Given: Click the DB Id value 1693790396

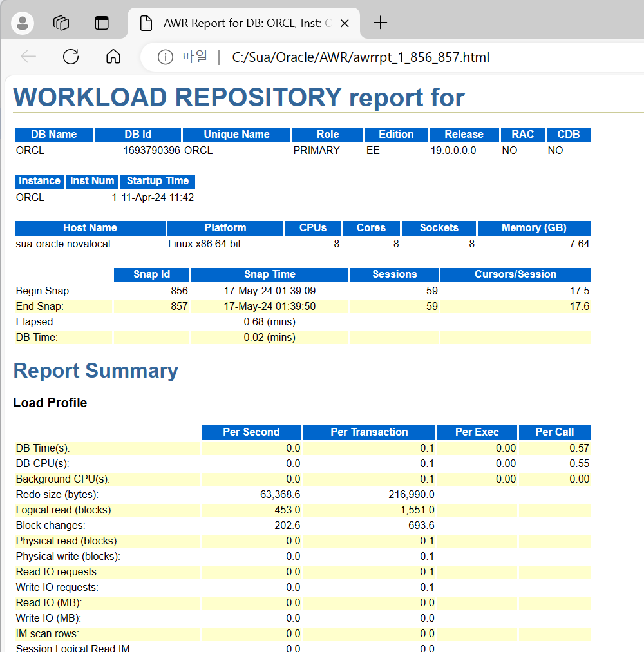Looking at the screenshot, I should click(151, 151).
